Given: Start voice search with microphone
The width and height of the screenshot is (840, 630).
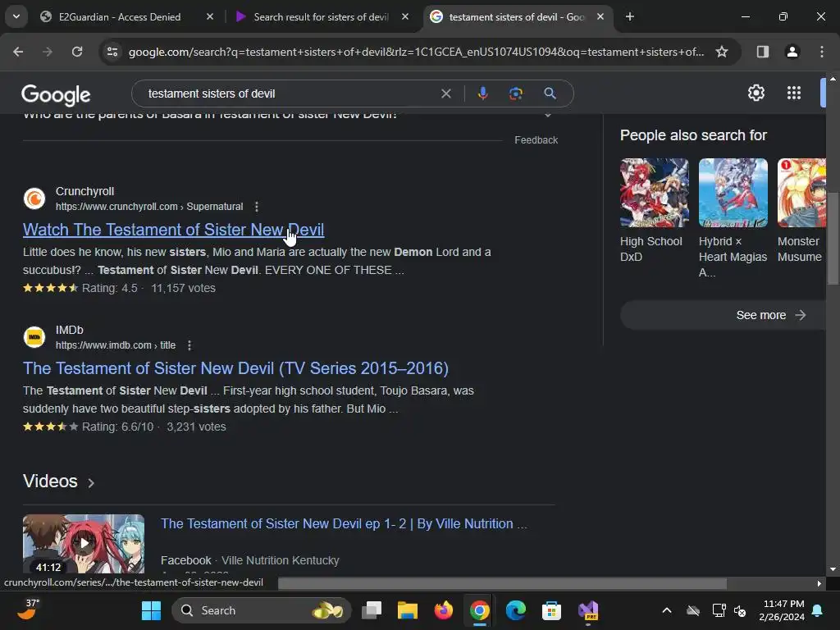Looking at the screenshot, I should (x=482, y=94).
